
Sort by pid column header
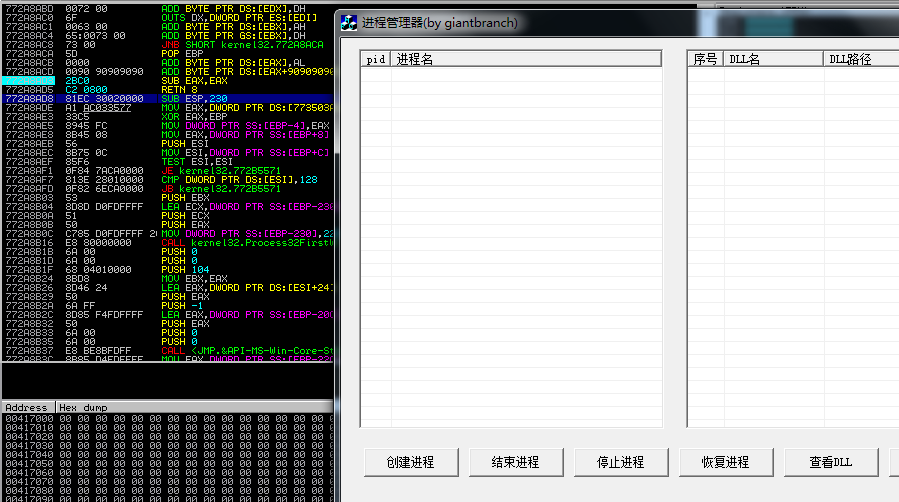point(376,59)
